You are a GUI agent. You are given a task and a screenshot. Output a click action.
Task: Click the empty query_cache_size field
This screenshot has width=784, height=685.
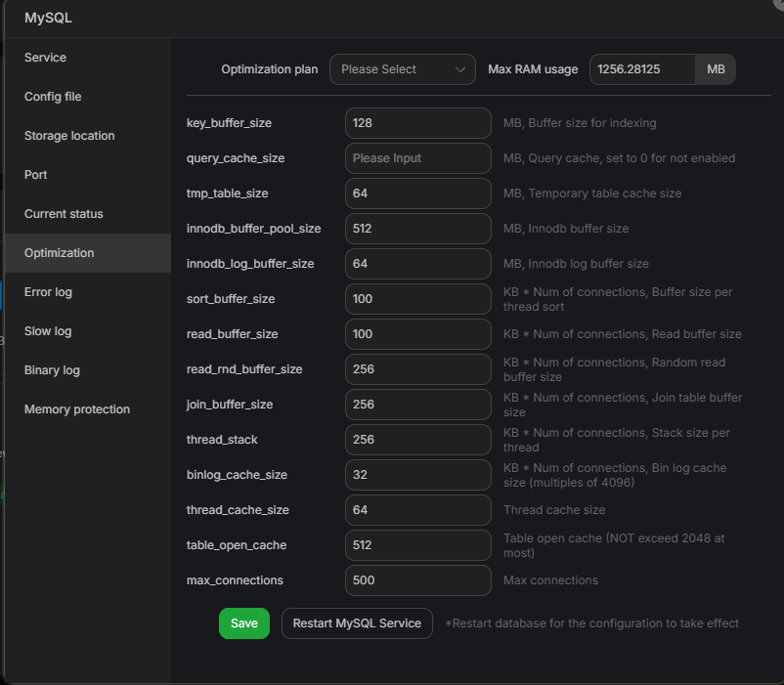[x=417, y=158]
